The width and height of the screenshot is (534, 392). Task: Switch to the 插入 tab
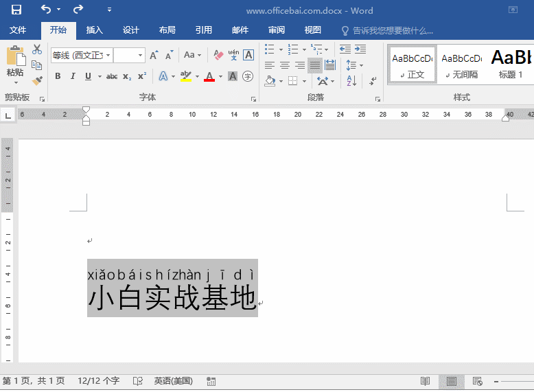point(94,30)
